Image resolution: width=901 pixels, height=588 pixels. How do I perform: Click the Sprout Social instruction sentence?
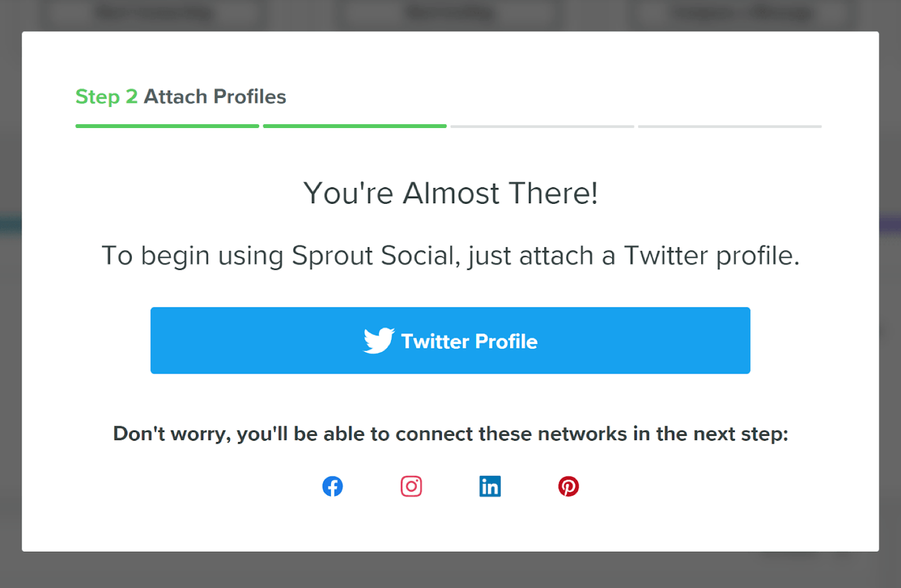(x=450, y=256)
